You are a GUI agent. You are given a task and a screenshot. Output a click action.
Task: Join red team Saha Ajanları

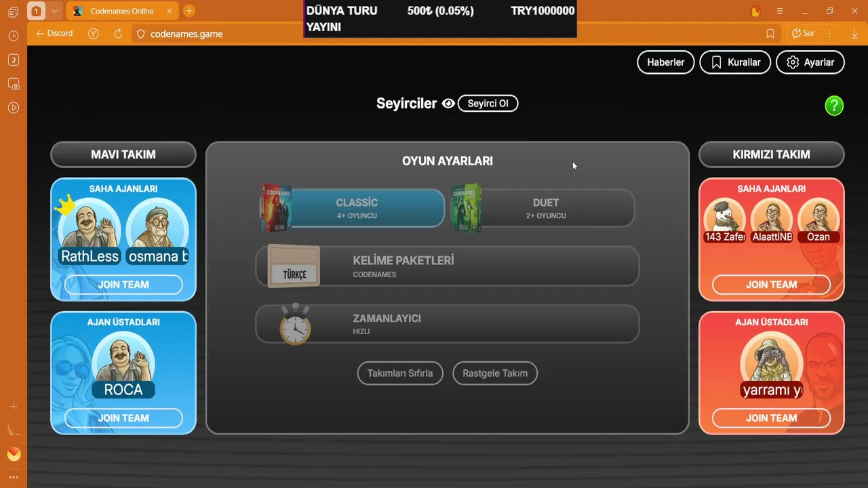click(x=772, y=285)
